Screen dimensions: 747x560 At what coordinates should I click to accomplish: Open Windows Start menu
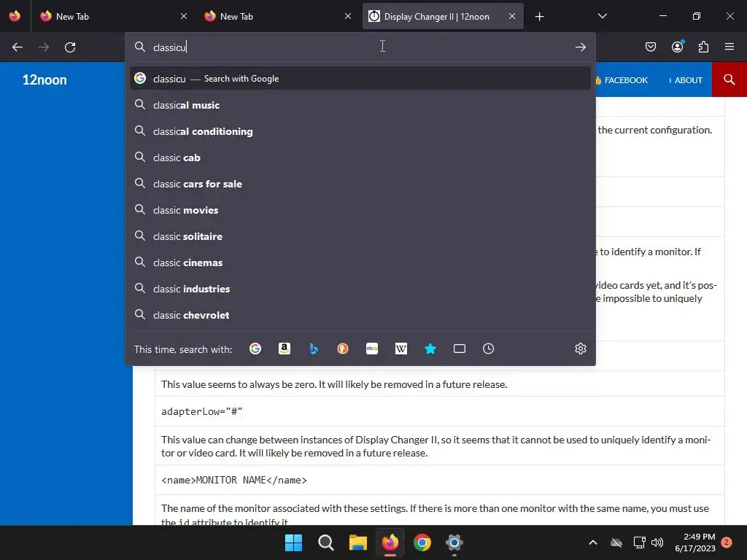point(293,542)
